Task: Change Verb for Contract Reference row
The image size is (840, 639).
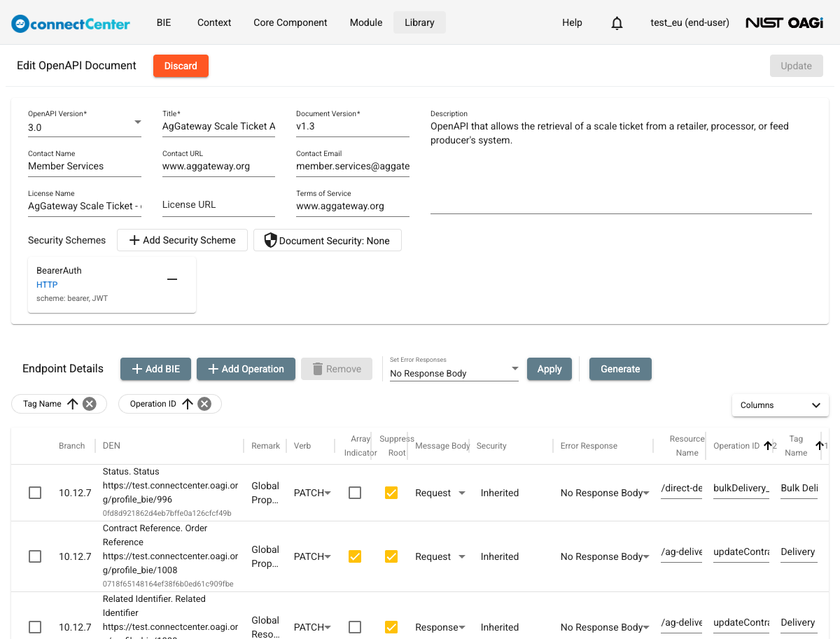Action: (312, 556)
